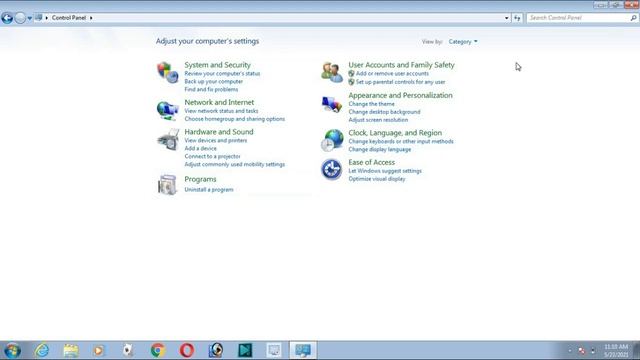Image resolution: width=640 pixels, height=360 pixels.
Task: Click Let Windows suggest settings
Action: click(x=385, y=171)
